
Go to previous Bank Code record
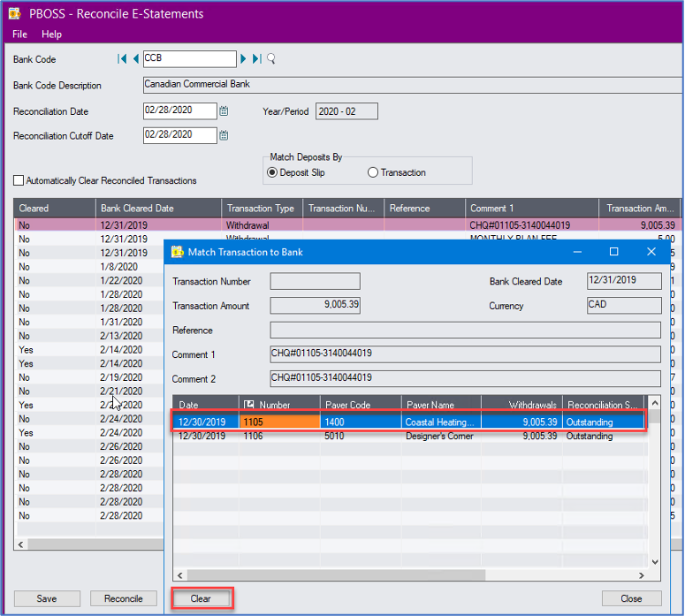click(136, 58)
